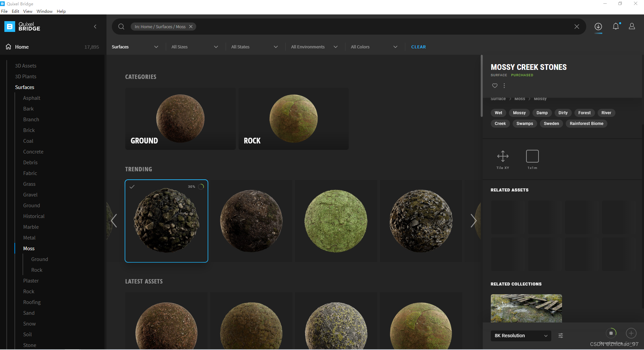Click the Forest tag

click(x=585, y=113)
